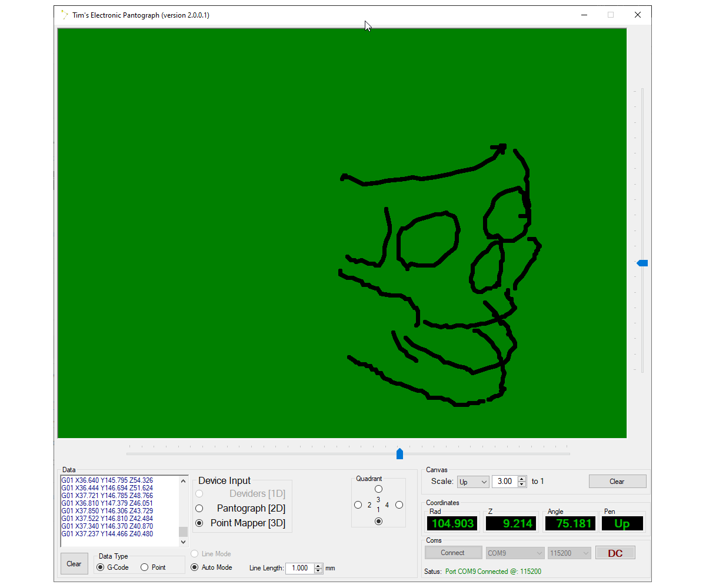Click the Pen status indicator showing Up
Viewport: 706px width, 588px height.
point(622,523)
